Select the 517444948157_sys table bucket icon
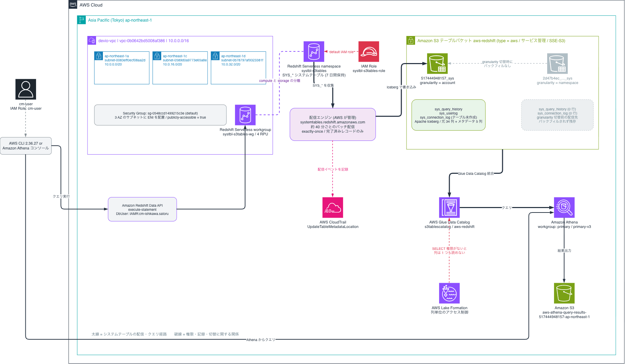This screenshot has height=364, width=625. 437,63
